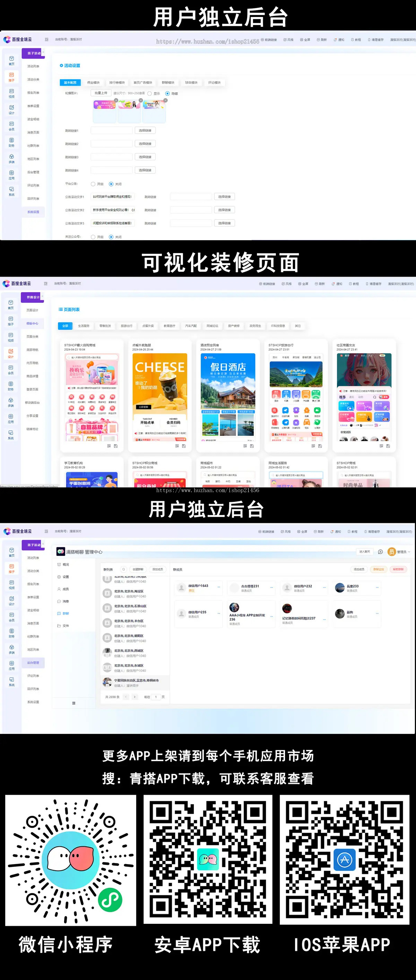Select group 北京市,北京市,海淀区 in 群列表

(x=135, y=593)
